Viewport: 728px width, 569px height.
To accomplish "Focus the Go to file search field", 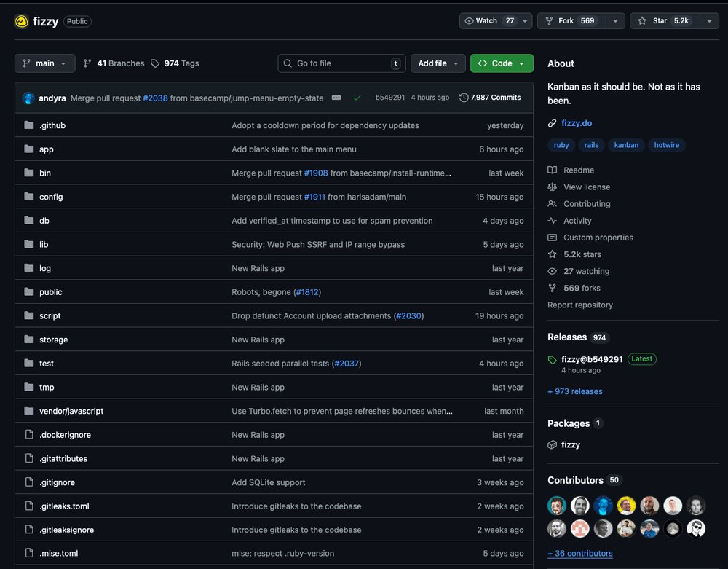I will [341, 63].
